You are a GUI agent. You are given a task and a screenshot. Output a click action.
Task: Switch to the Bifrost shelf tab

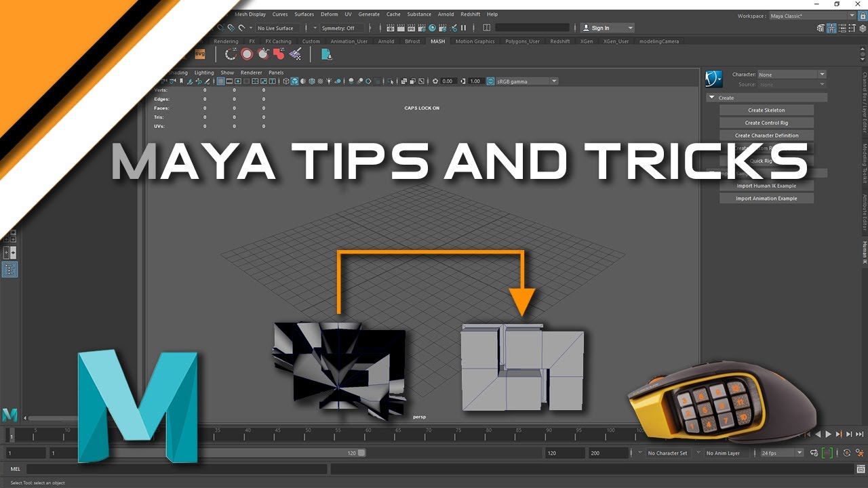tap(412, 41)
